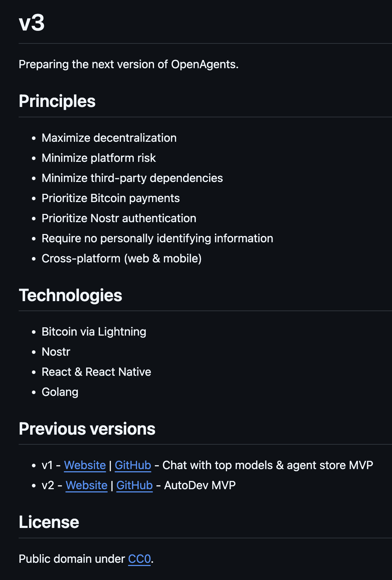Open the v1 Website link
This screenshot has width=392, height=580.
85,465
